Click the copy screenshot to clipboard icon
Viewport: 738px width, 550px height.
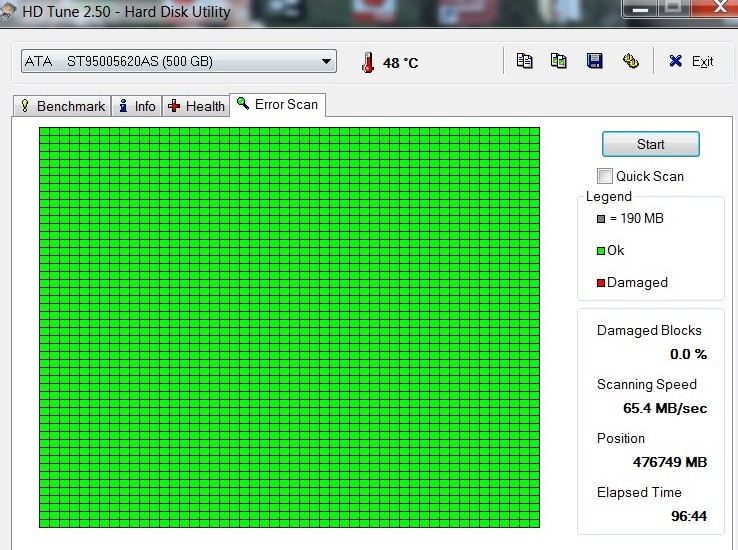click(559, 61)
